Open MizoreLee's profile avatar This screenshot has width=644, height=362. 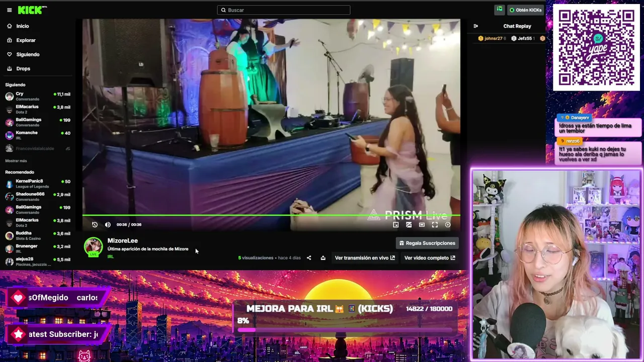tap(93, 246)
